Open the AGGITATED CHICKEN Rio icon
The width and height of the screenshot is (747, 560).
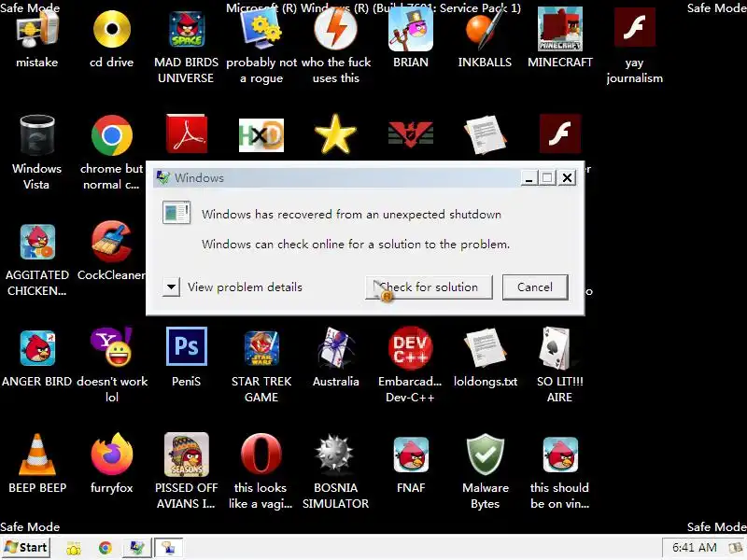coord(37,242)
